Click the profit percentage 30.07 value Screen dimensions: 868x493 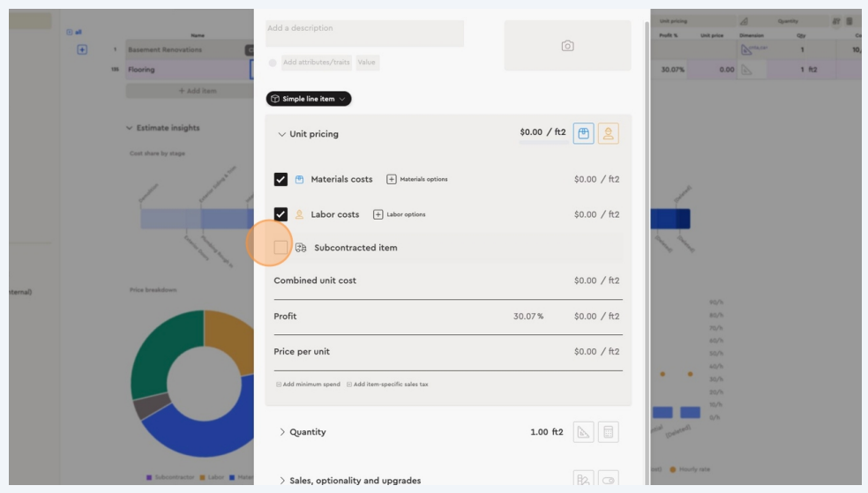(x=528, y=317)
